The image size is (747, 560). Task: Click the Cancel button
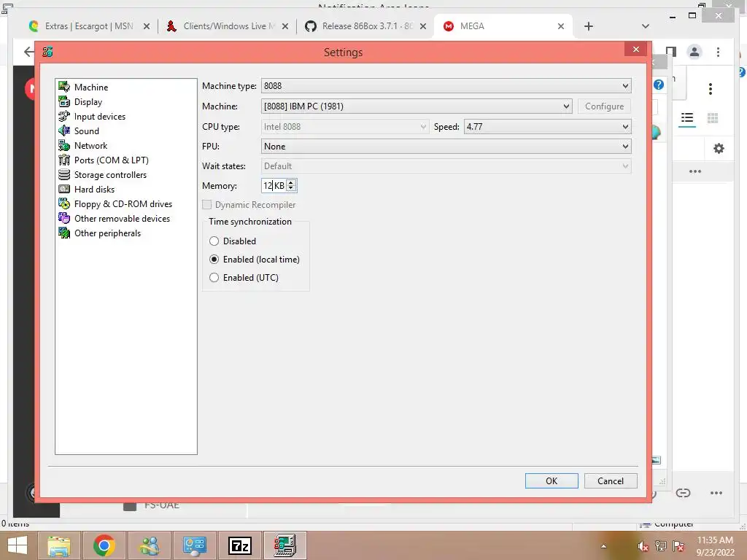point(611,481)
